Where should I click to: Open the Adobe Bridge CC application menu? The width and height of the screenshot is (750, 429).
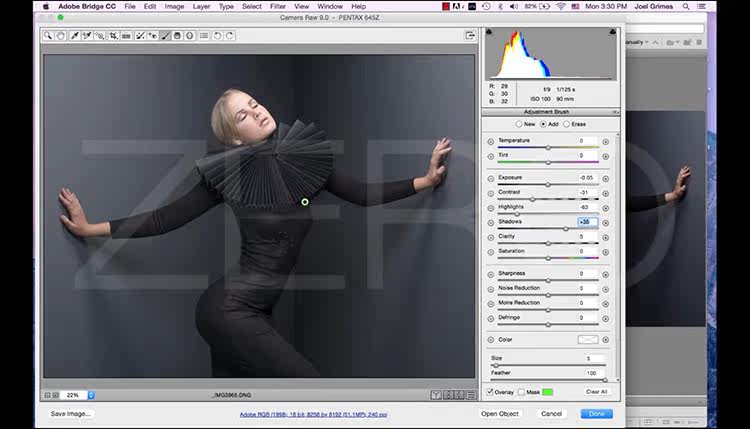(x=87, y=6)
